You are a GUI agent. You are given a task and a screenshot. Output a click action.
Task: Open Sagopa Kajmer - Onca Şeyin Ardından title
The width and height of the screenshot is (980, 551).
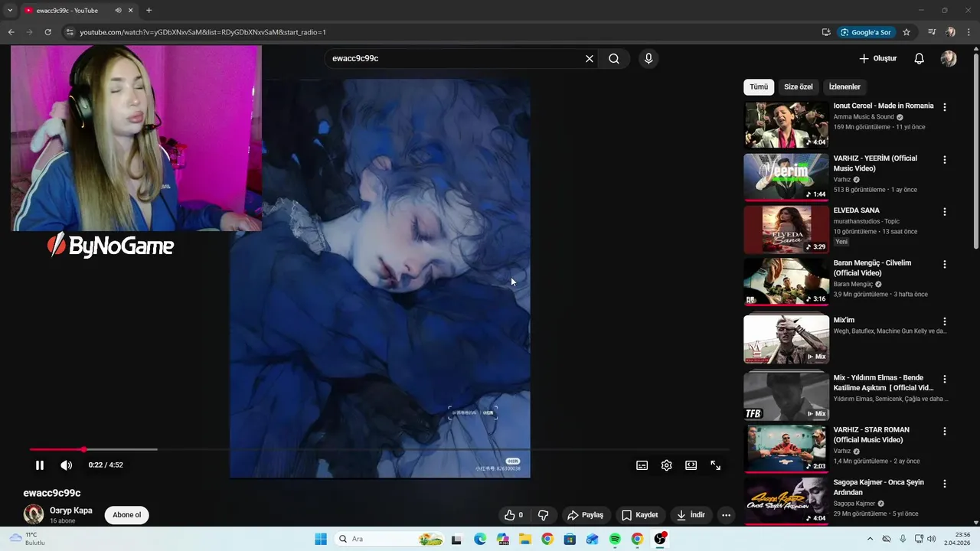879,487
